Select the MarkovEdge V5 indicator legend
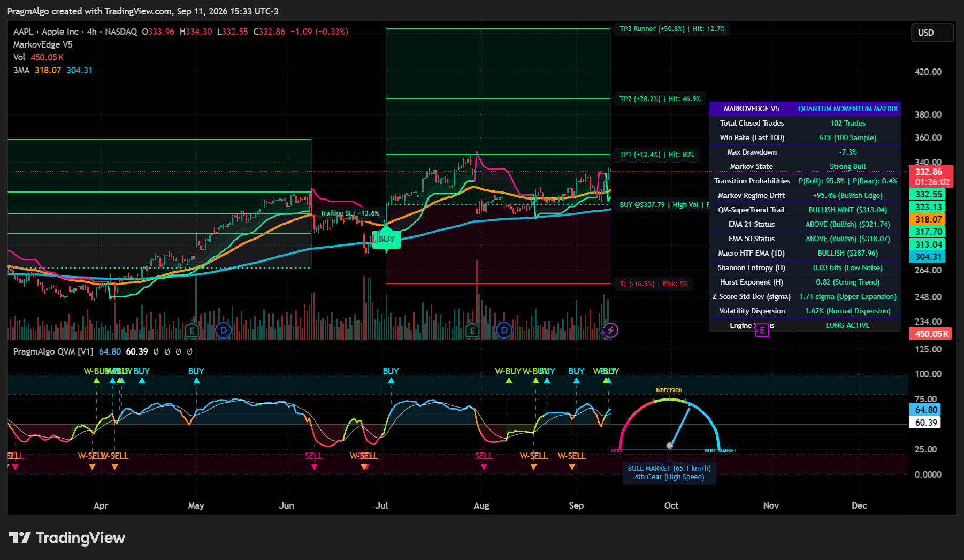 point(43,44)
